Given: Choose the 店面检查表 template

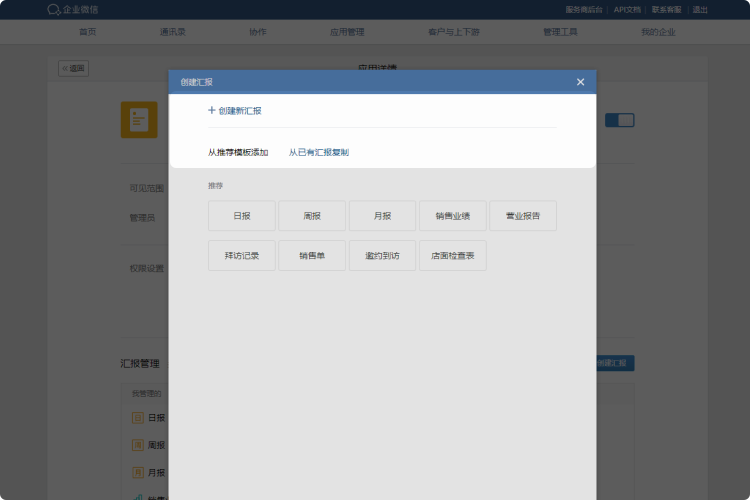Looking at the screenshot, I should pyautogui.click(x=452, y=256).
